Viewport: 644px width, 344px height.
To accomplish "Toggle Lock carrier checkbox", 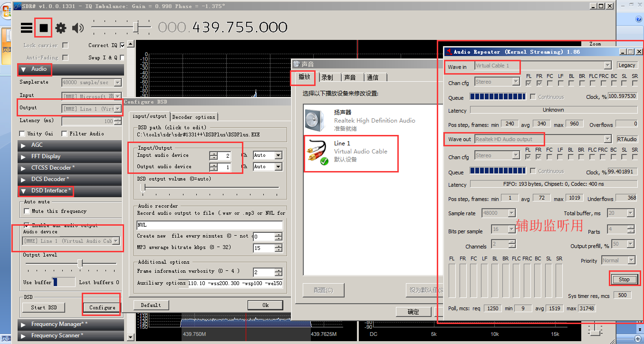I will tap(65, 46).
